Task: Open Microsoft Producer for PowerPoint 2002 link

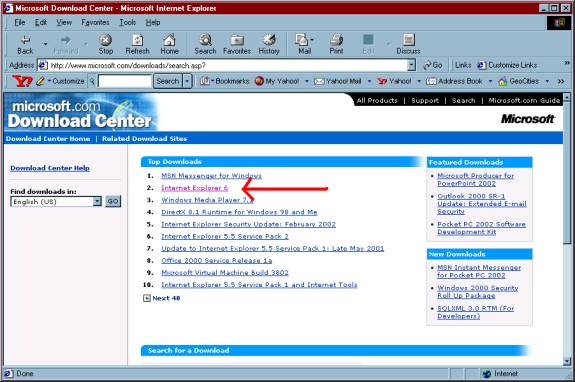Action: pos(475,180)
